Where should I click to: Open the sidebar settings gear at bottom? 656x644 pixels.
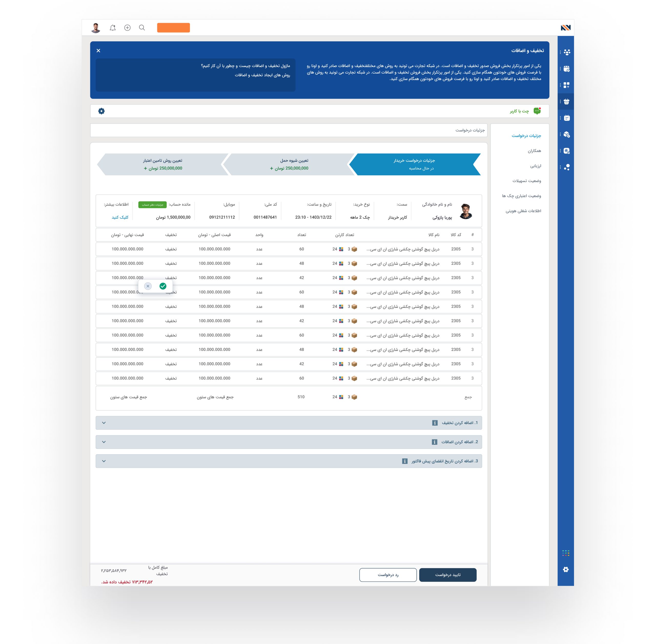[x=566, y=570]
